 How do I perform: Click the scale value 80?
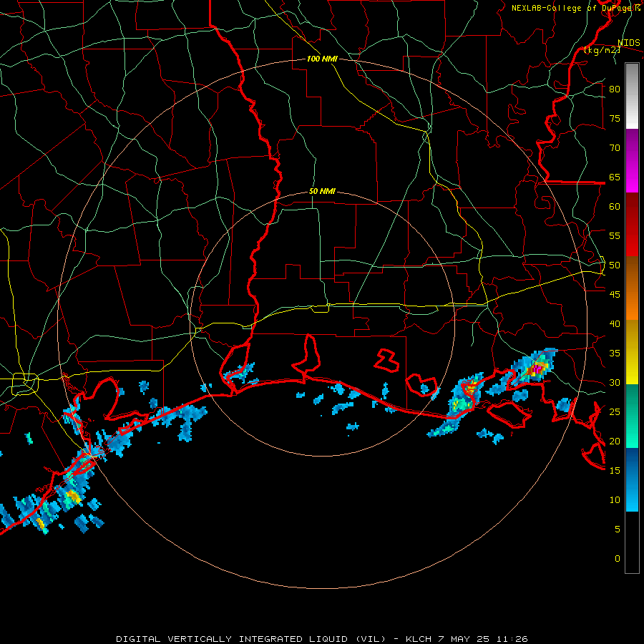coord(615,89)
